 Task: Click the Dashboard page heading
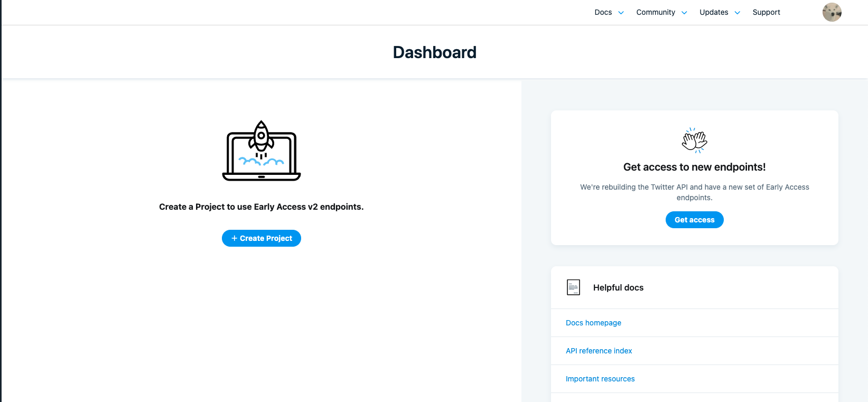435,52
